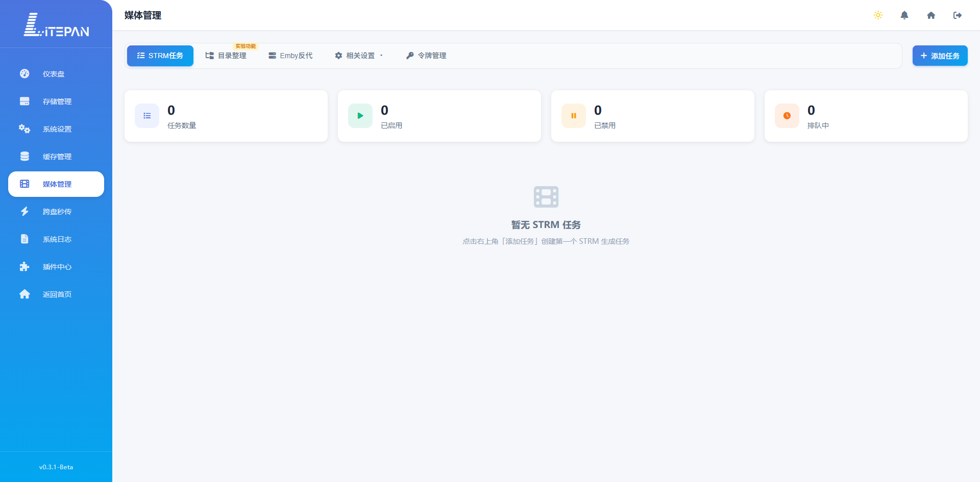Screen dimensions: 980x482
Task: Open the notifications bell icon
Action: [904, 15]
